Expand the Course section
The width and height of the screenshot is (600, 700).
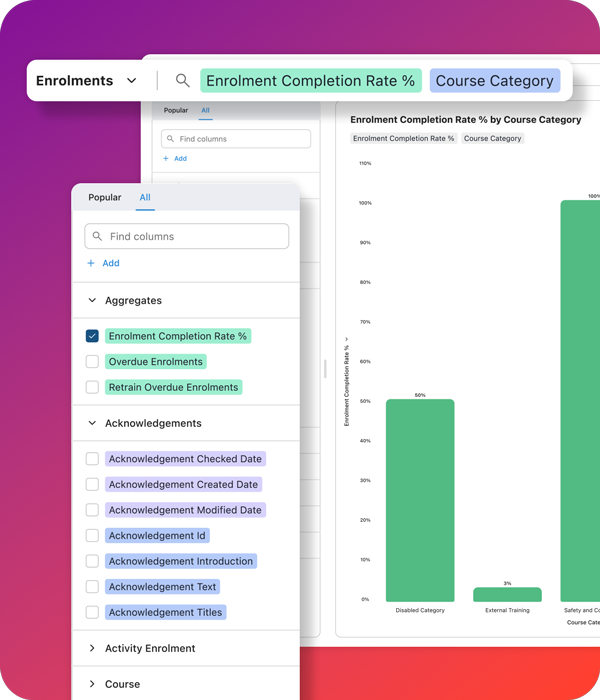point(93,684)
